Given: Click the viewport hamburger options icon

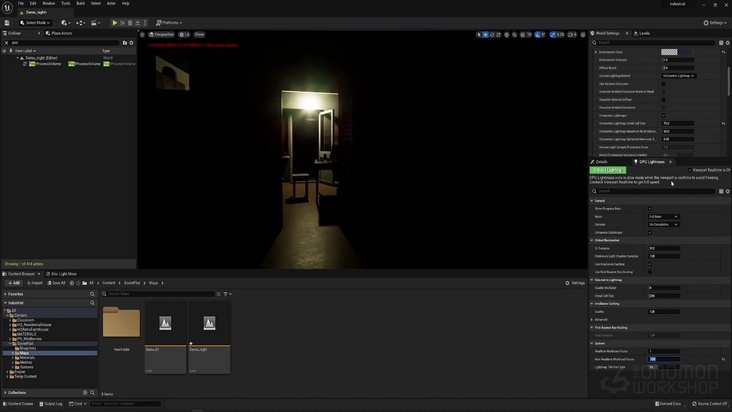Looking at the screenshot, I should (142, 35).
